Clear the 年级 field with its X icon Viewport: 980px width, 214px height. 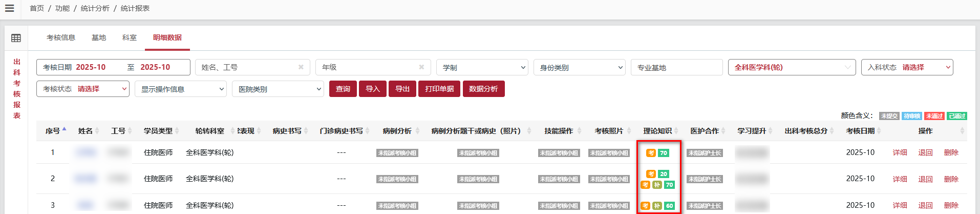click(x=421, y=67)
